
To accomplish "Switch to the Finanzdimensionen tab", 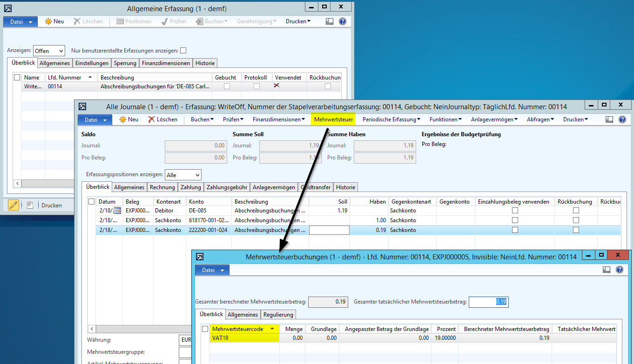I will pos(166,63).
